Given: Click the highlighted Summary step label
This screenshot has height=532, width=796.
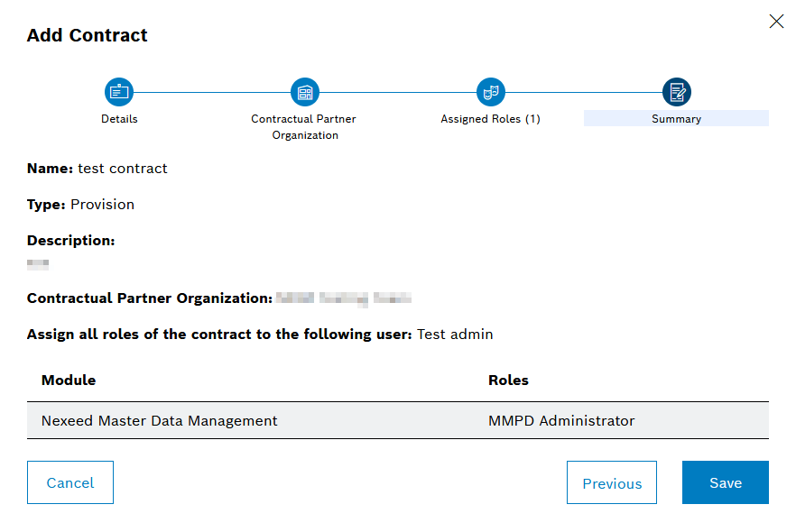Looking at the screenshot, I should pos(676,118).
